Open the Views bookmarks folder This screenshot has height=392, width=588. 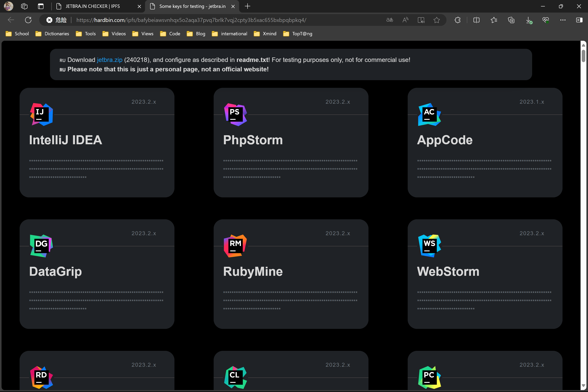tap(143, 34)
